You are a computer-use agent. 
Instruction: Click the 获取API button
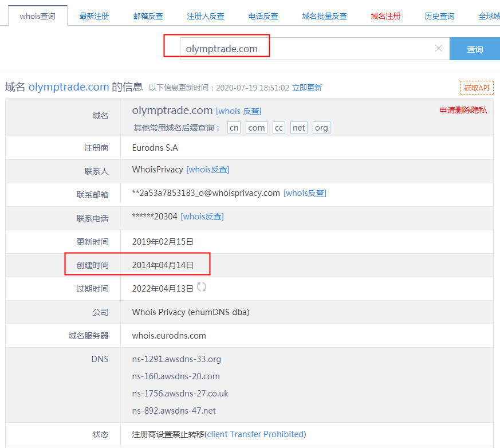pos(477,88)
